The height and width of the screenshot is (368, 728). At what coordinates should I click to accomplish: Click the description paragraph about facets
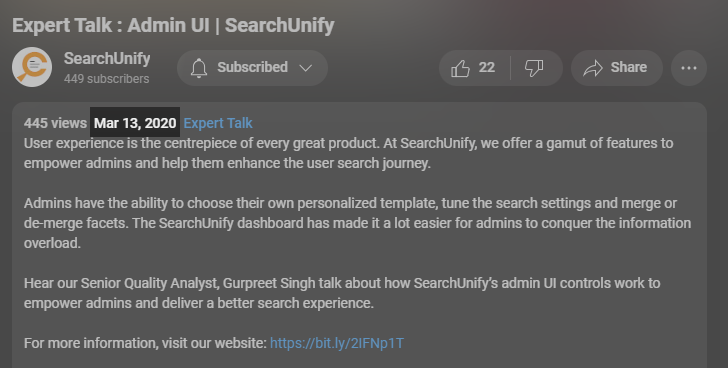tap(358, 223)
